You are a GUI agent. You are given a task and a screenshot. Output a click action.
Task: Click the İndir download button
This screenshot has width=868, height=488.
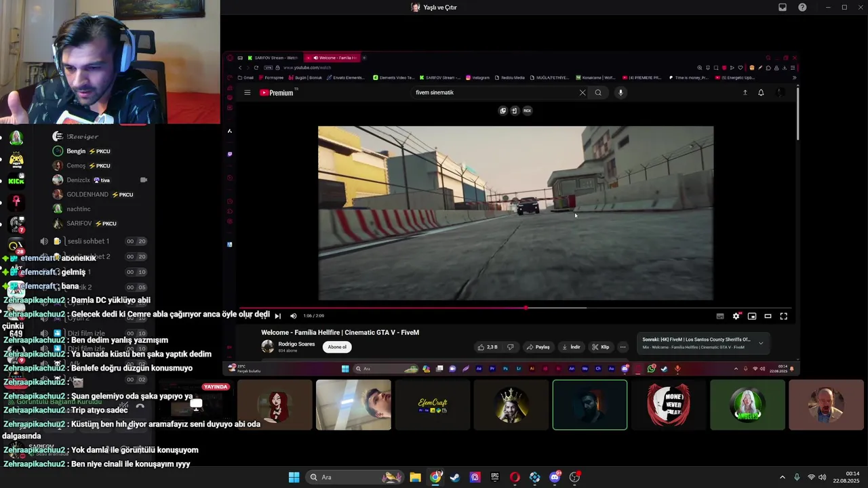coord(571,347)
